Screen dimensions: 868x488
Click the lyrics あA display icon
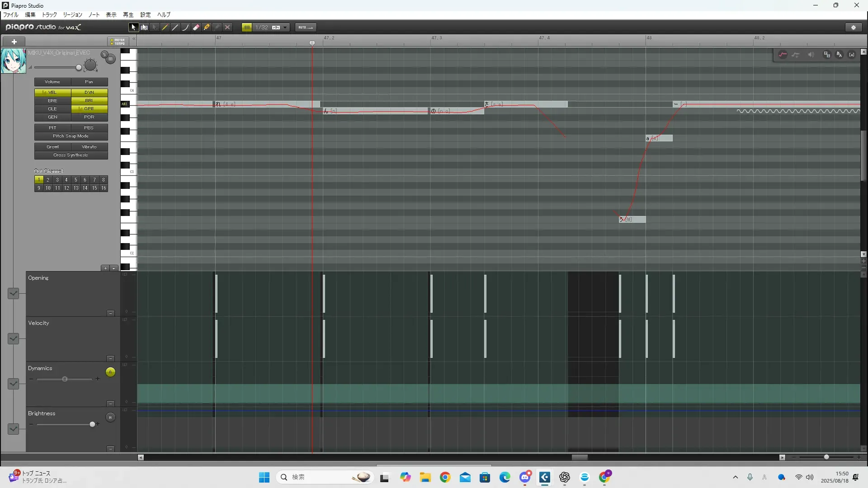coord(839,55)
